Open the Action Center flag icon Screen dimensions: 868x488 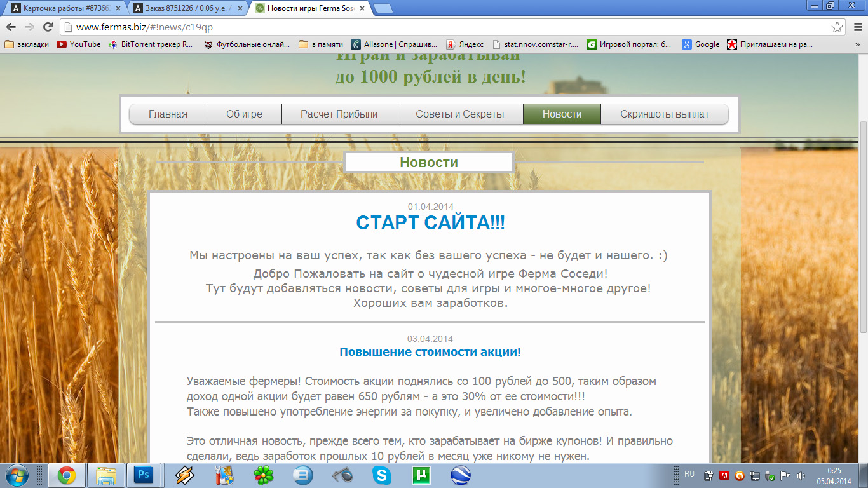pyautogui.click(x=785, y=475)
